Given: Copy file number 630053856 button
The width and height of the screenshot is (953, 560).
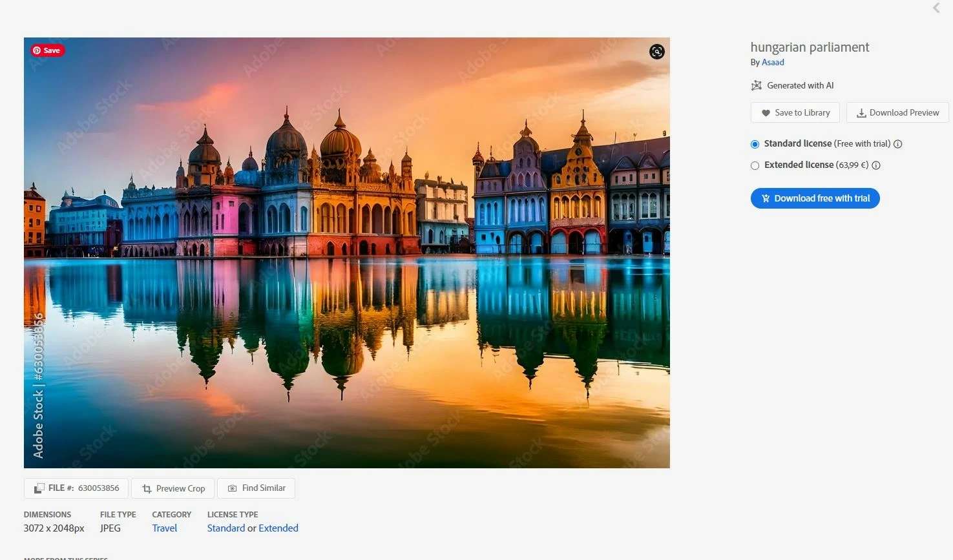Looking at the screenshot, I should pyautogui.click(x=76, y=488).
